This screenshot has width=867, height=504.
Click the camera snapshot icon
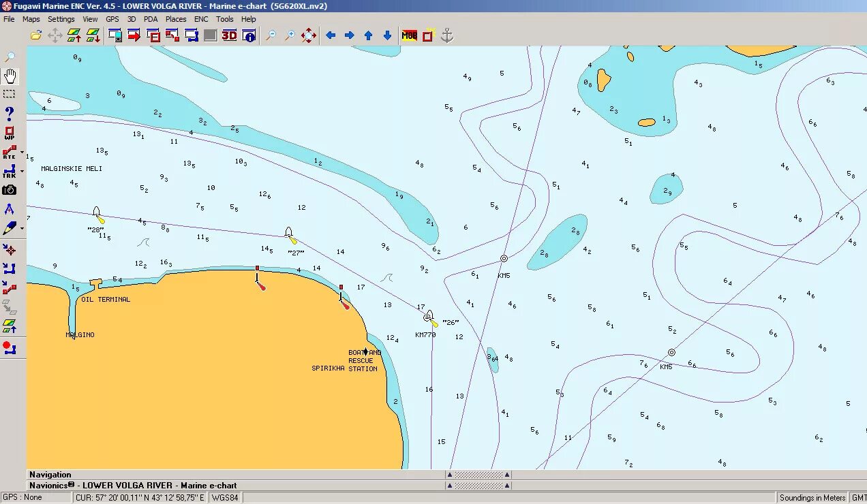tap(10, 190)
